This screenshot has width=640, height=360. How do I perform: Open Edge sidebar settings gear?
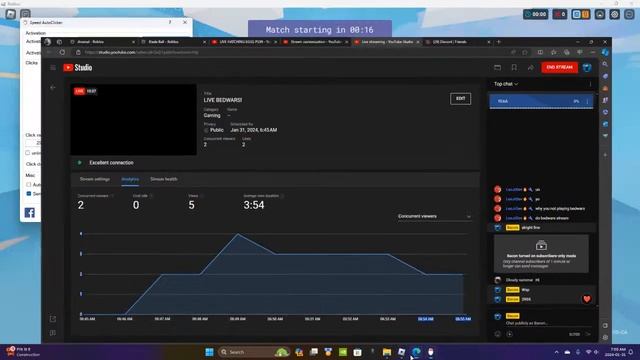tap(605, 338)
